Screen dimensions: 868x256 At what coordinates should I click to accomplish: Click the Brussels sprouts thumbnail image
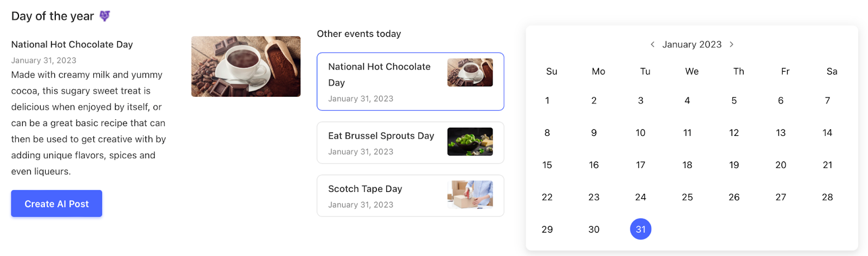coord(470,142)
